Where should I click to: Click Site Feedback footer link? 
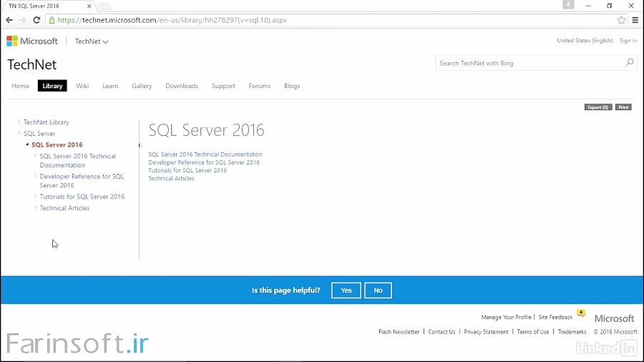[555, 317]
